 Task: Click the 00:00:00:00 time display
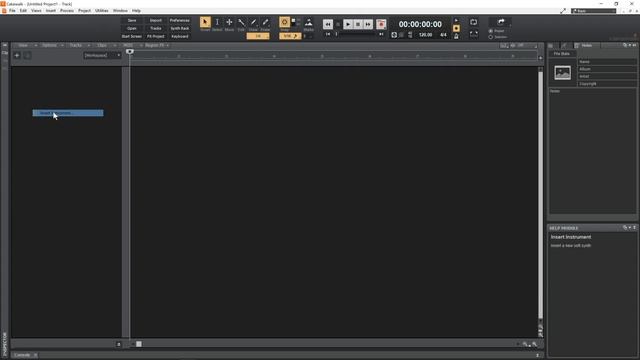pos(420,24)
